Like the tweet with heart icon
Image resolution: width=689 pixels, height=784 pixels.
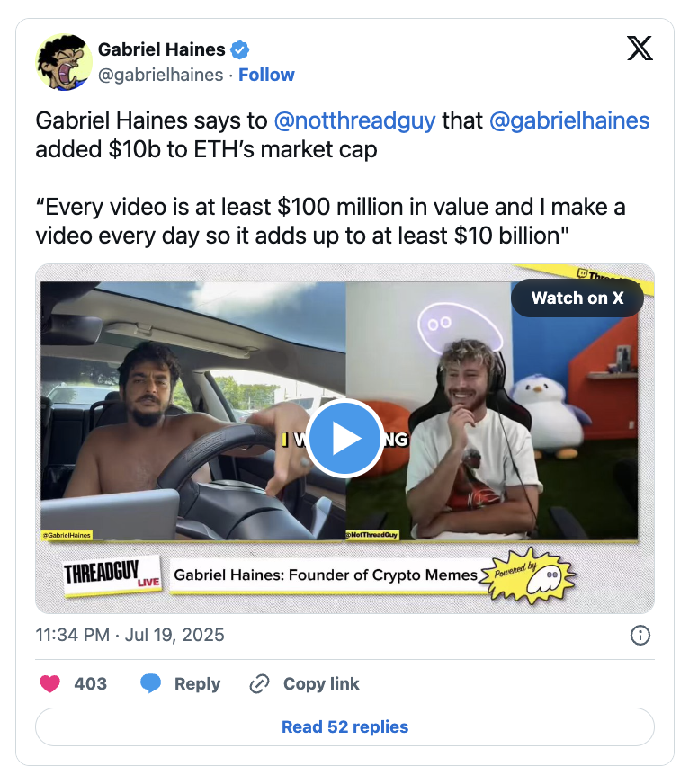pos(50,683)
